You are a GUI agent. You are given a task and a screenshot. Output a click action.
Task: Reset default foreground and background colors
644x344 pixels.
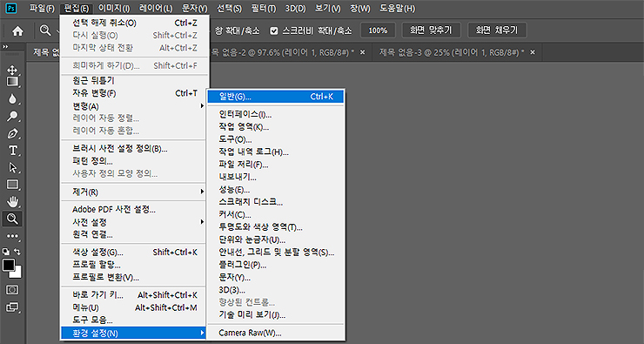pyautogui.click(x=6, y=252)
